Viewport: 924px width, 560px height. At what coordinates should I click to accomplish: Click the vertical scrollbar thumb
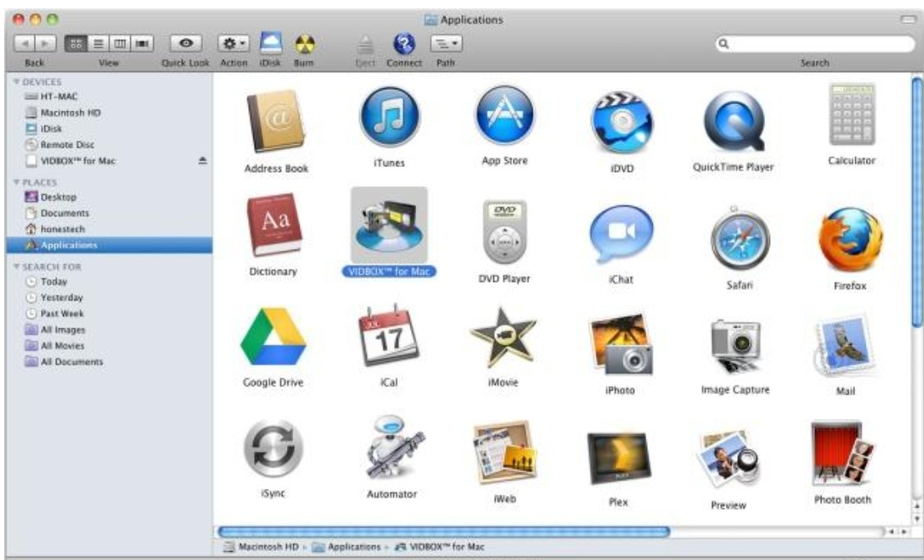[917, 202]
